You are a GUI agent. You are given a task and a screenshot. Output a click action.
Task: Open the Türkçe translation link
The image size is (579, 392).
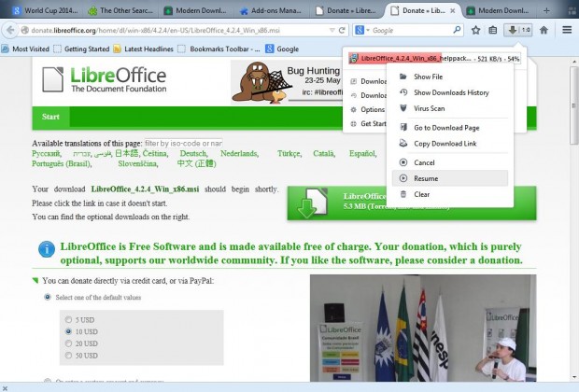pyautogui.click(x=289, y=154)
